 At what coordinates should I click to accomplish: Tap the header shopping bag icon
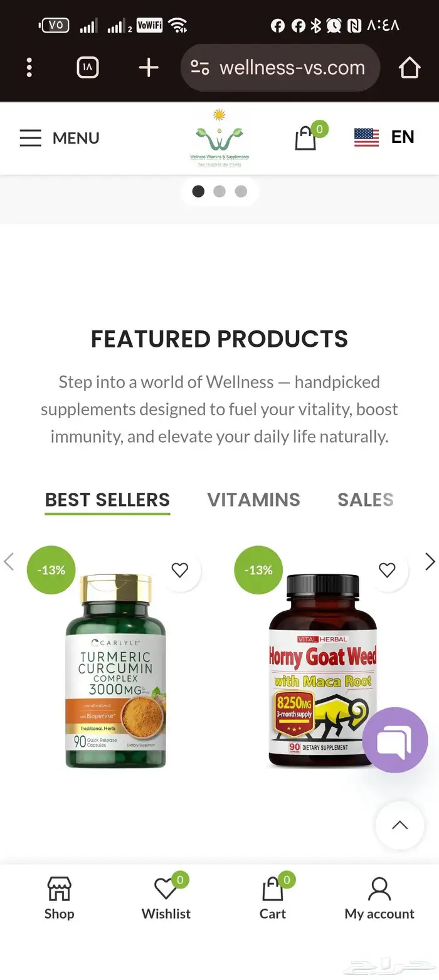tap(305, 138)
